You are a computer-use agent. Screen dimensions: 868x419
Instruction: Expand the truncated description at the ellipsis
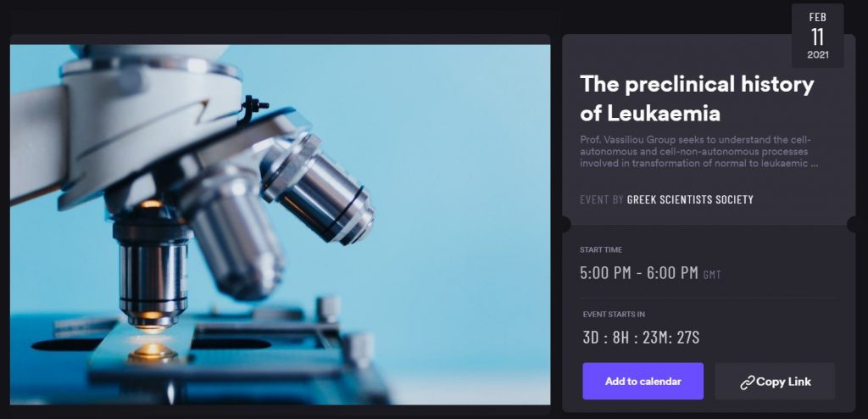click(815, 164)
